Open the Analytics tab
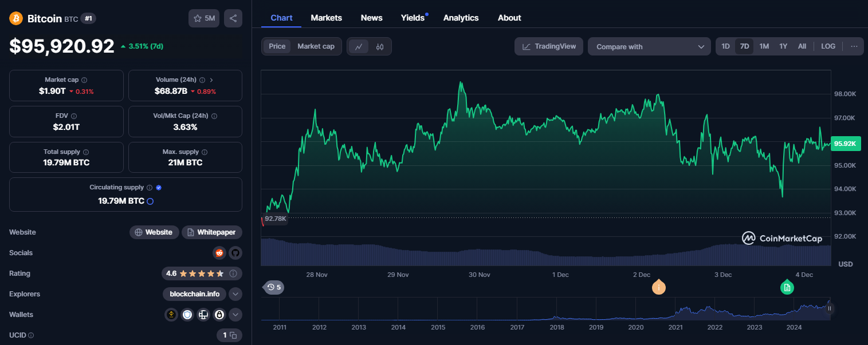 [x=461, y=18]
